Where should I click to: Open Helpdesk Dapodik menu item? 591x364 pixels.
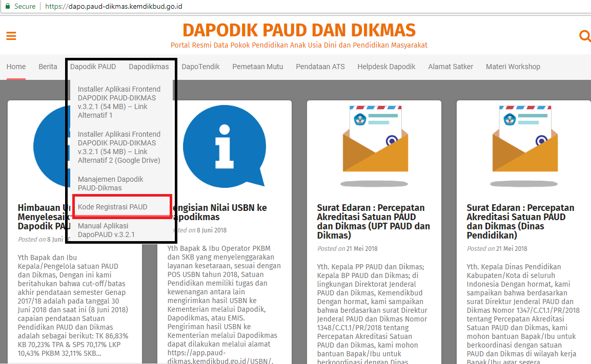pyautogui.click(x=386, y=67)
